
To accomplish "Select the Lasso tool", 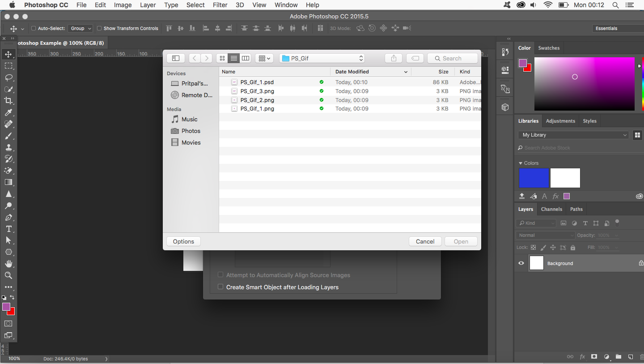I will click(x=8, y=77).
